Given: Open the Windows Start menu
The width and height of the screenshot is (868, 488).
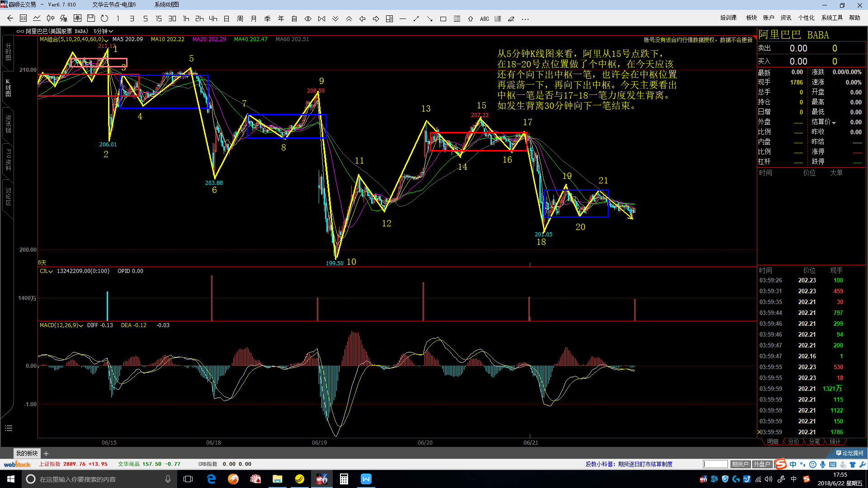Looking at the screenshot, I should [11, 479].
